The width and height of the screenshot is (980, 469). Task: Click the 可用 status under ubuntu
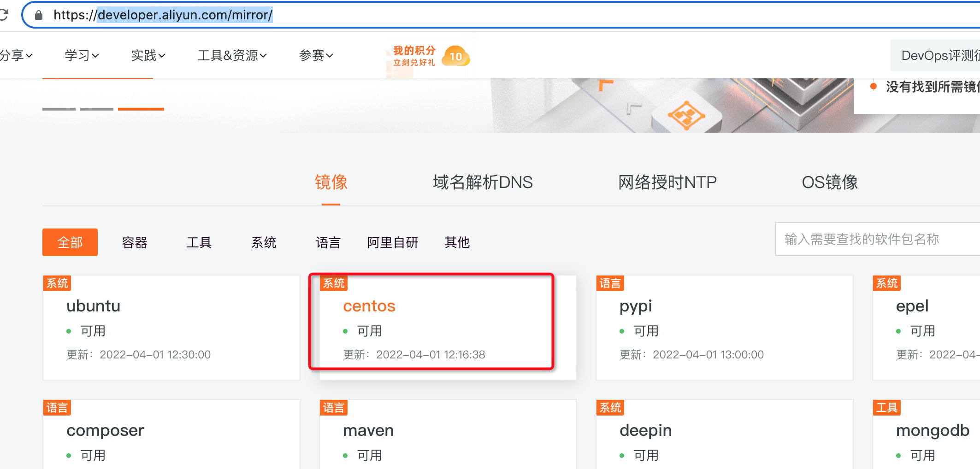(93, 331)
